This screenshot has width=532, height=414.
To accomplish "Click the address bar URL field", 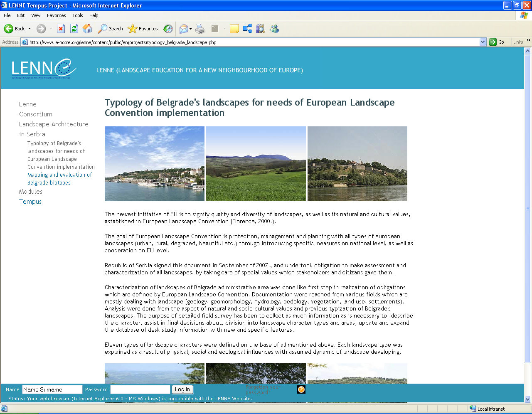I will (x=254, y=42).
